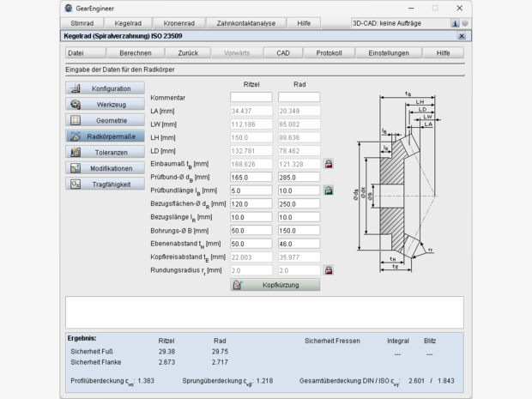Click the Ritzel Kommentar input field
This screenshot has height=399, width=532.
(251, 97)
